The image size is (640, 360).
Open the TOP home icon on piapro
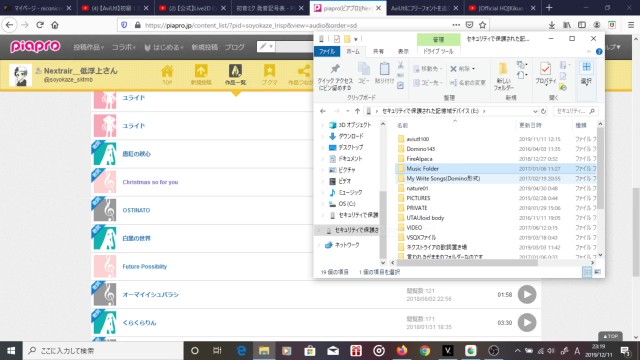(x=167, y=74)
